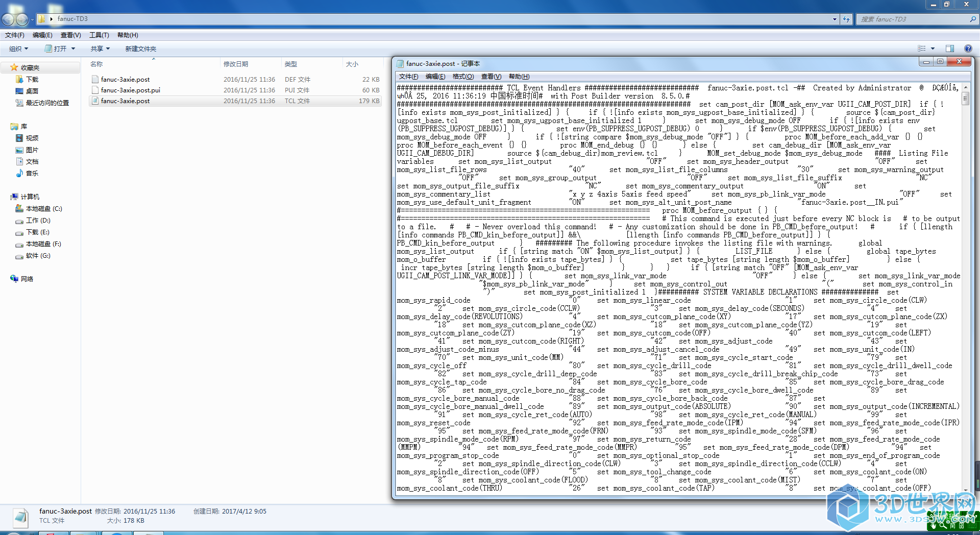Click the search magnifier icon
The image size is (980, 535).
[972, 19]
